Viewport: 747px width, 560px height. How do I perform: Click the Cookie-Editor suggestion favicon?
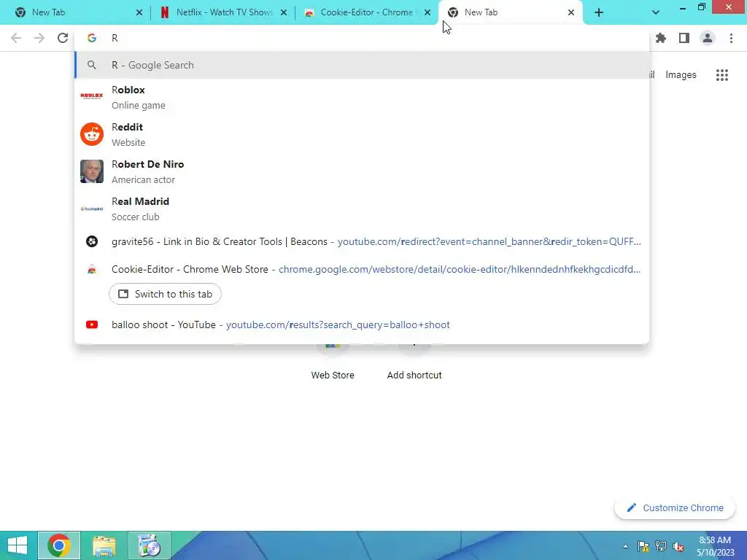pyautogui.click(x=92, y=270)
